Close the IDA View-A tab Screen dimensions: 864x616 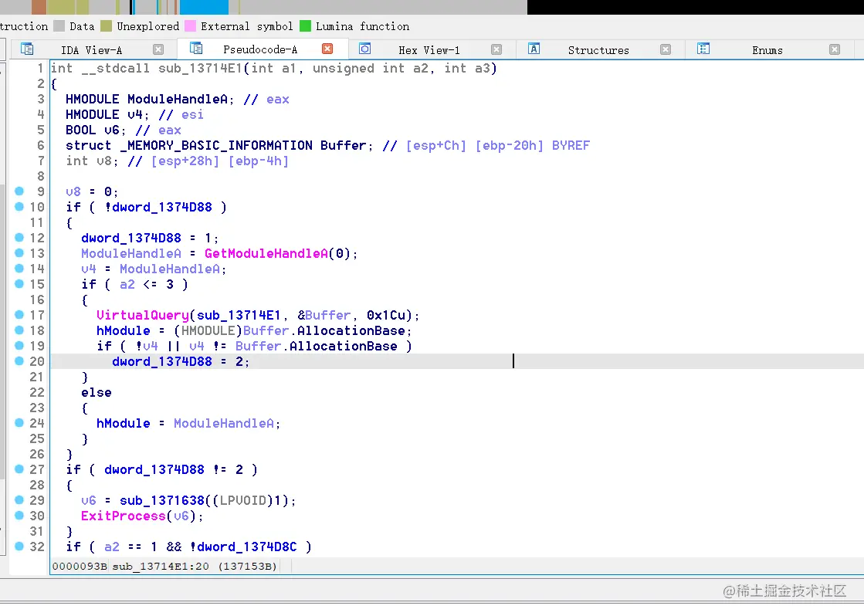click(x=158, y=49)
